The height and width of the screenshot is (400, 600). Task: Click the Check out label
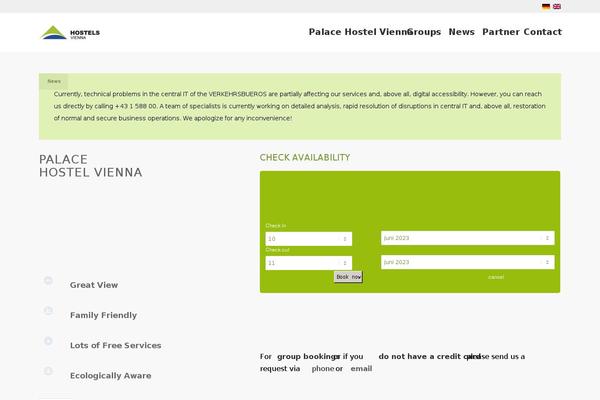click(x=277, y=250)
